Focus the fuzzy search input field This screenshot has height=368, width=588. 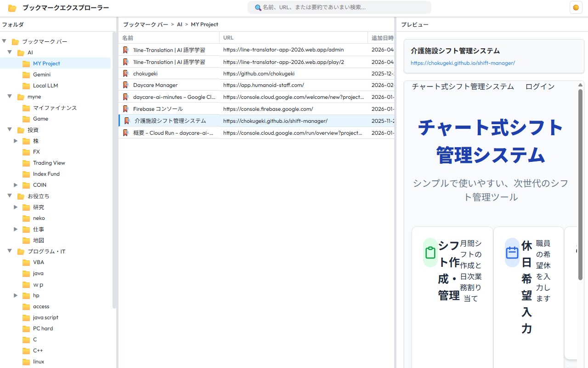(x=339, y=7)
